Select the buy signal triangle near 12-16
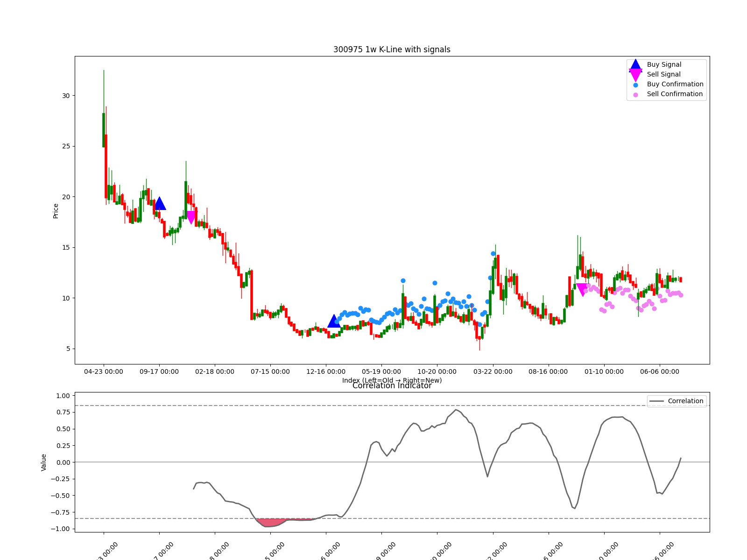This screenshot has width=747, height=560. (334, 321)
